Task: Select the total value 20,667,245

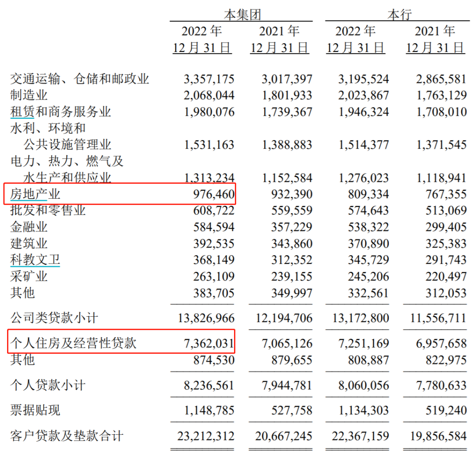Action: 283,436
